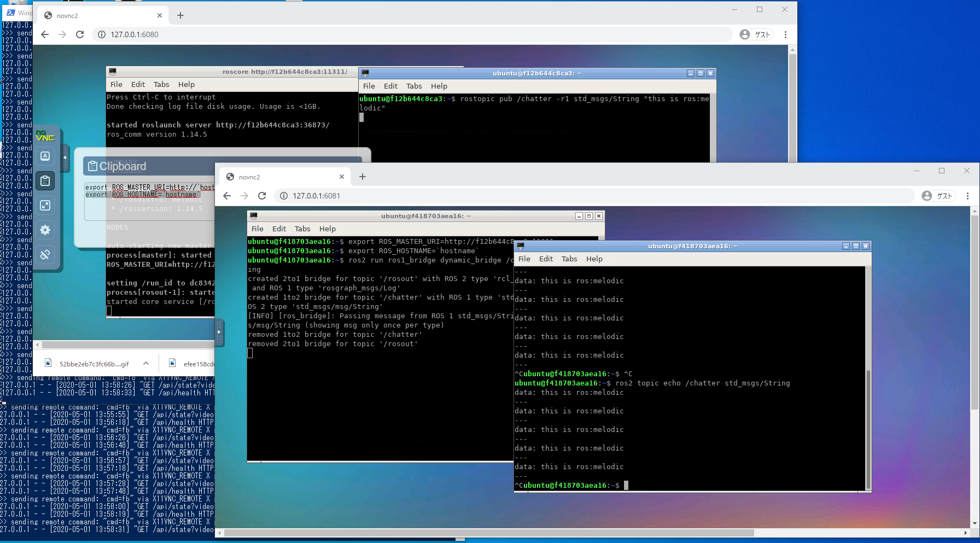Expand options for the 52bbe2eb download
980x543 pixels.
145,363
